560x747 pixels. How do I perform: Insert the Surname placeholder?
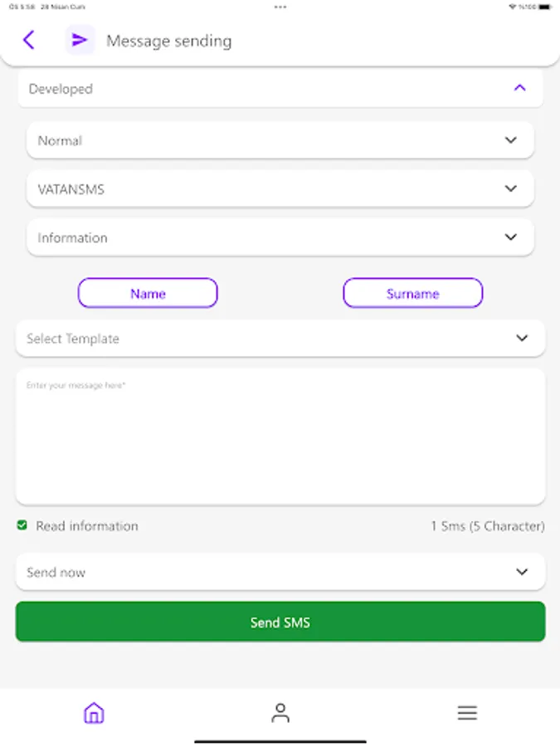(412, 293)
